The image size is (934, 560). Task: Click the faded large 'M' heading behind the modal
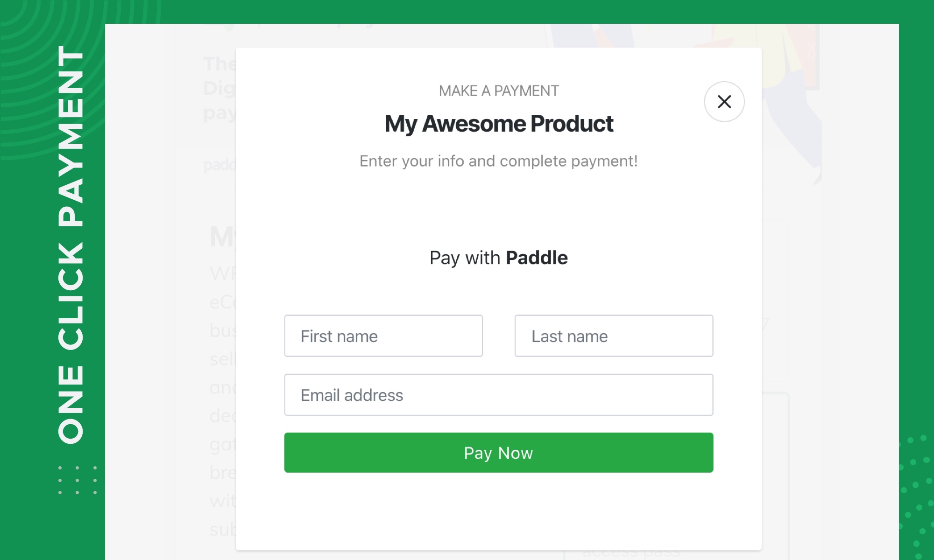coord(222,237)
